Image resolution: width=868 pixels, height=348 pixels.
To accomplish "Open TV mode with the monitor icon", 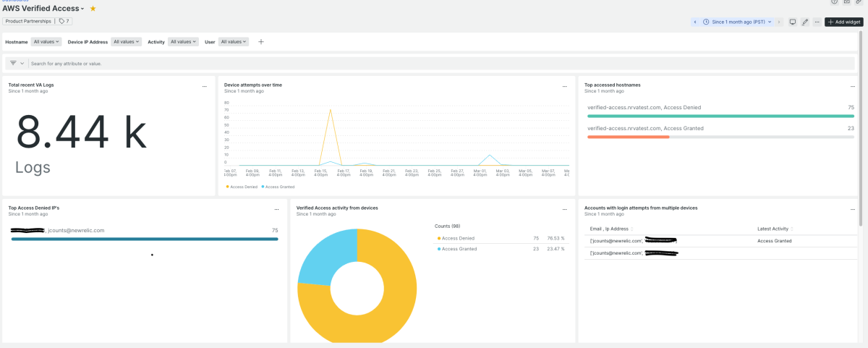I will (792, 22).
